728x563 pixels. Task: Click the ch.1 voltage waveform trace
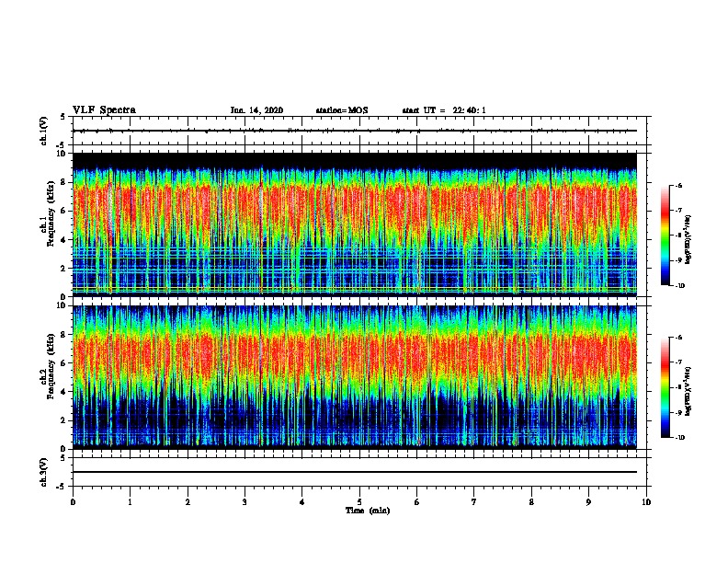tap(355, 131)
